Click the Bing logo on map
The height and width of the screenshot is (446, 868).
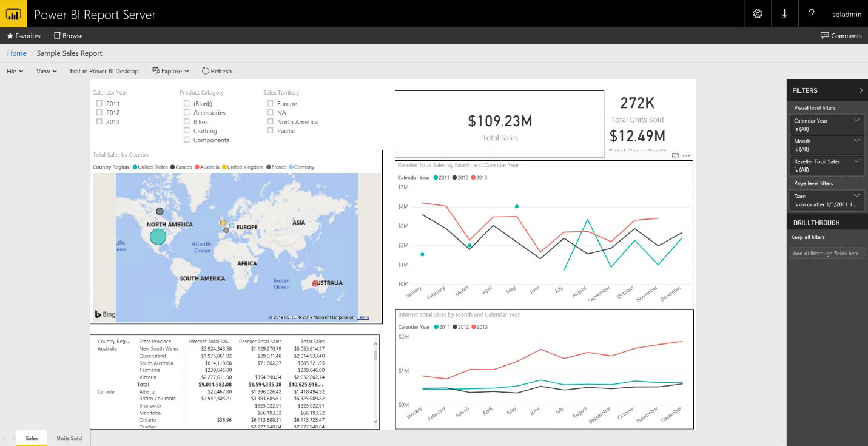[x=105, y=314]
